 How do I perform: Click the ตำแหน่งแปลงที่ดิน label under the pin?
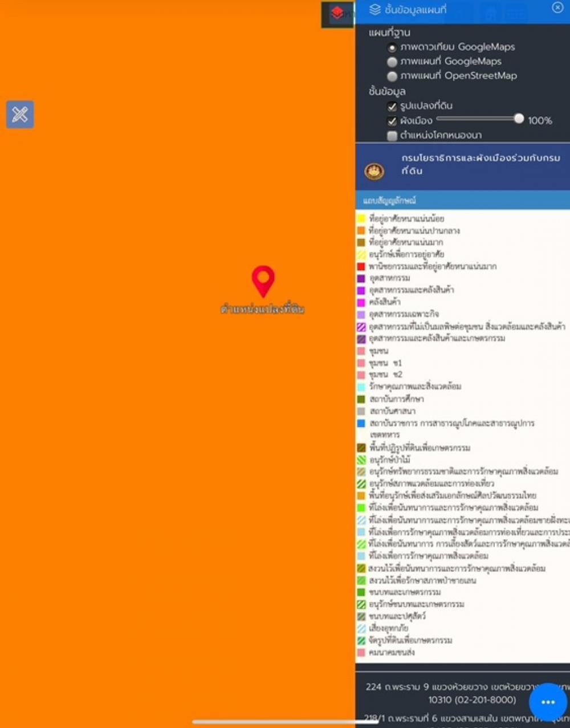tap(262, 309)
